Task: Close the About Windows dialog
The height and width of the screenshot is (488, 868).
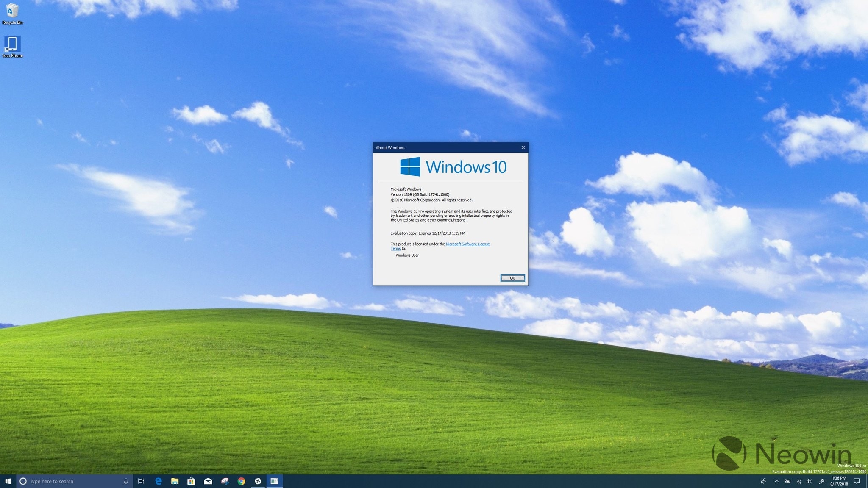Action: 523,147
